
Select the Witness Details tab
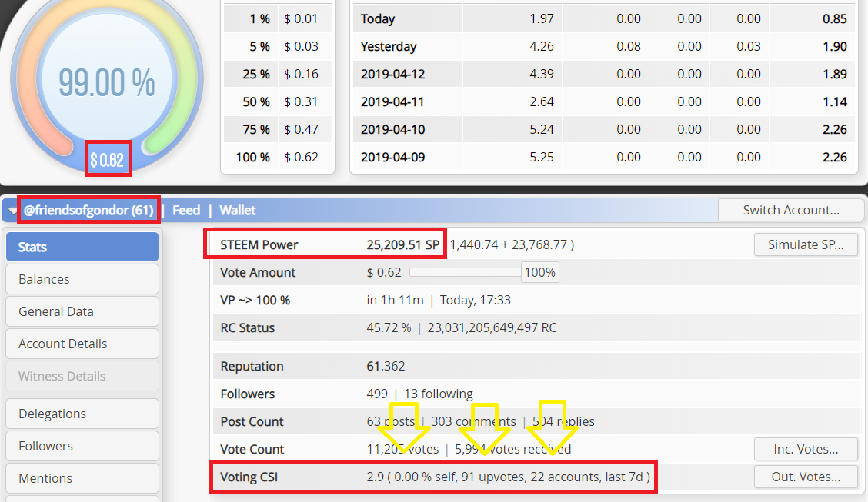tap(82, 376)
